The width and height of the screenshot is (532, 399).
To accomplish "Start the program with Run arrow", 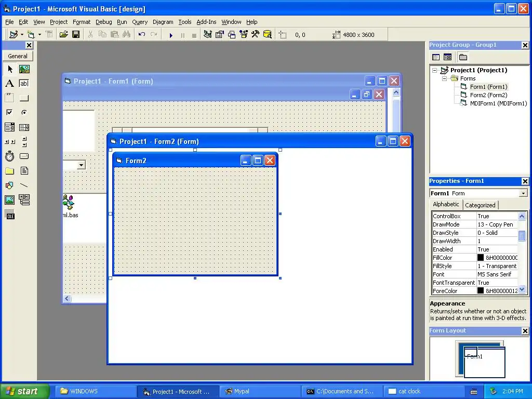I will [171, 35].
